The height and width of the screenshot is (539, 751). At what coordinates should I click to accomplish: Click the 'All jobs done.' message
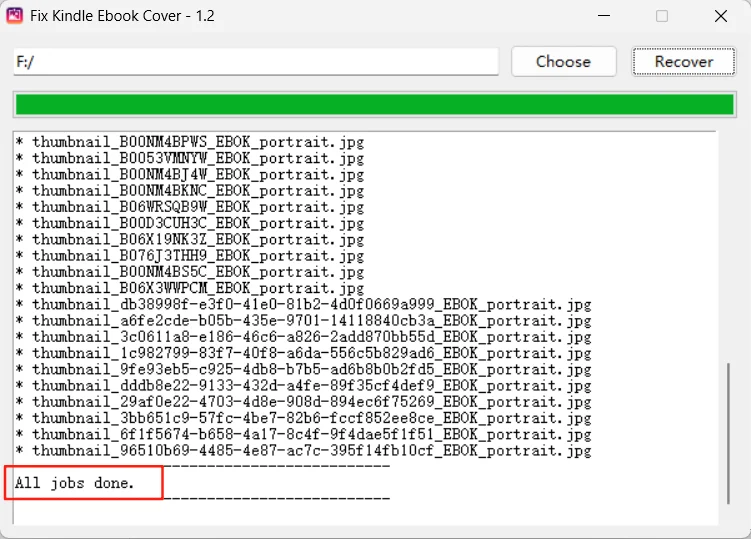[74, 483]
